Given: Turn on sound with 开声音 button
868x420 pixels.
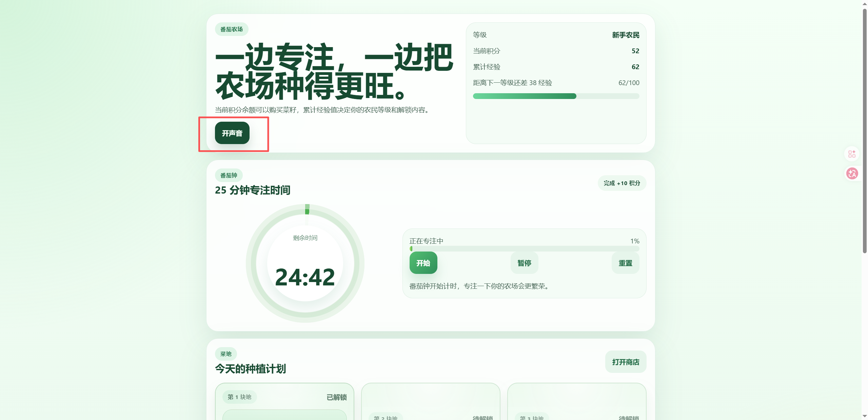Looking at the screenshot, I should (x=232, y=133).
